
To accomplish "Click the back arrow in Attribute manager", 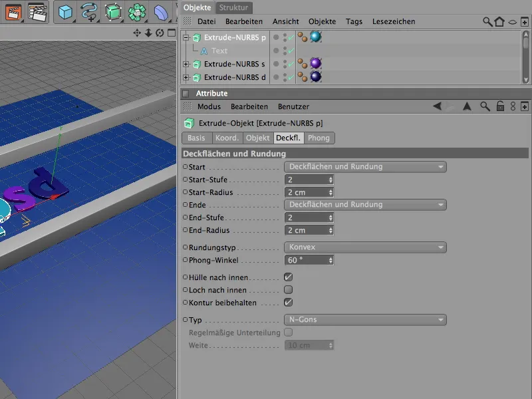I will pos(437,106).
